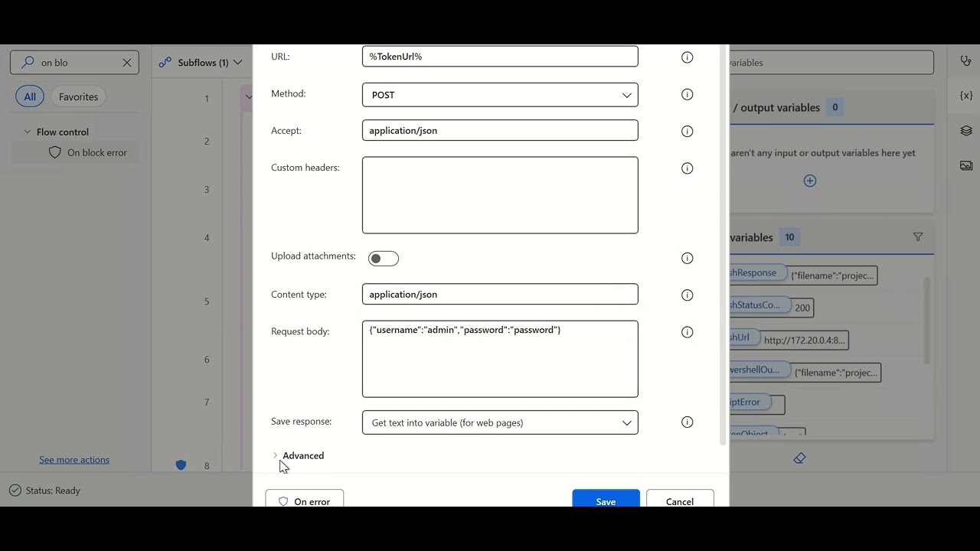
Task: Click the Content type input field
Action: click(500, 294)
